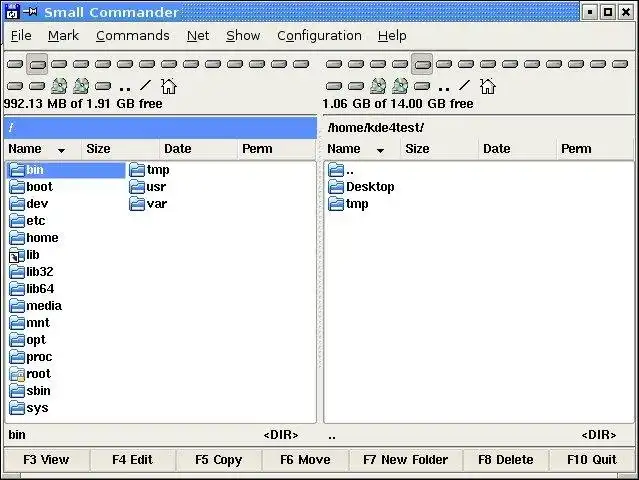Image resolution: width=639 pixels, height=480 pixels.
Task: Click the F3 View button
Action: tap(46, 460)
